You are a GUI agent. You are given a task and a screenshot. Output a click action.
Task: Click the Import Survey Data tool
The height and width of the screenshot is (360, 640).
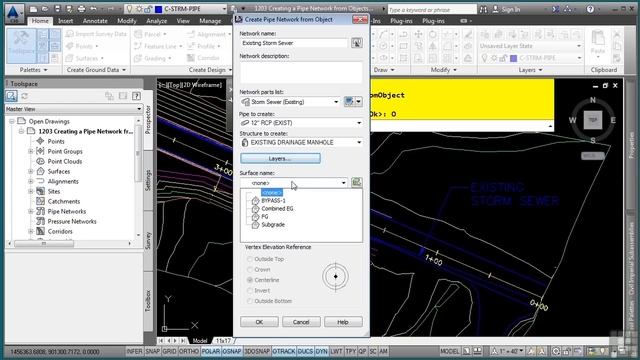96,34
